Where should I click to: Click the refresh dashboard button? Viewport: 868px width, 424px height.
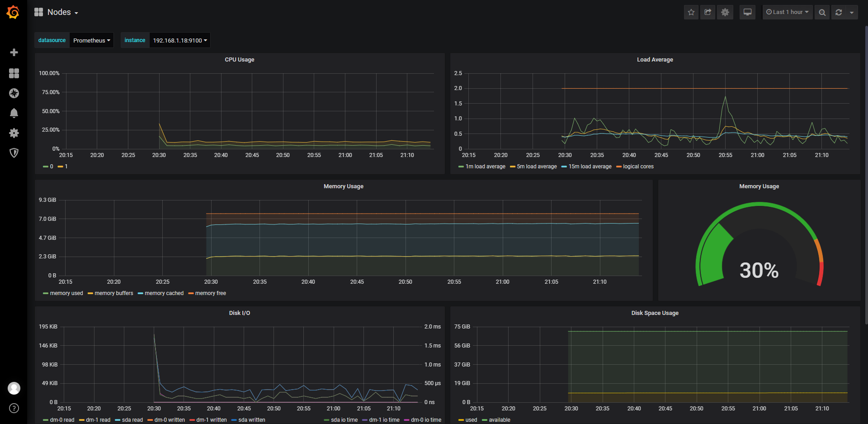pos(839,12)
